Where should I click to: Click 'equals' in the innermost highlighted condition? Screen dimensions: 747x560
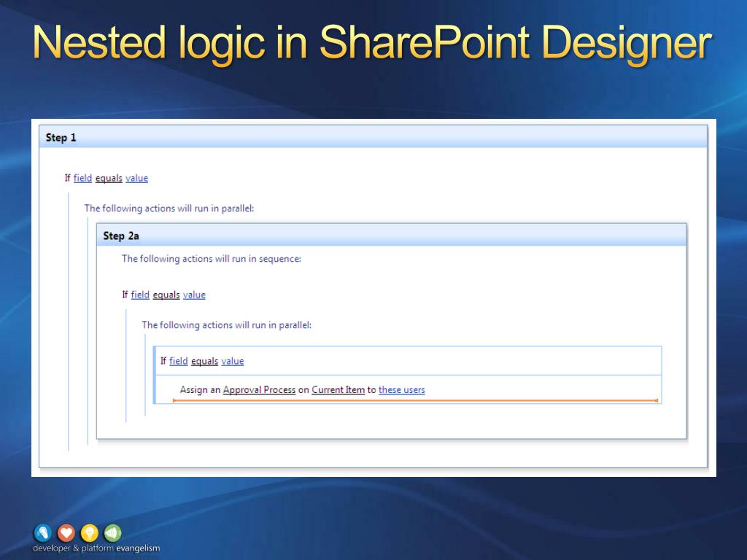click(204, 361)
